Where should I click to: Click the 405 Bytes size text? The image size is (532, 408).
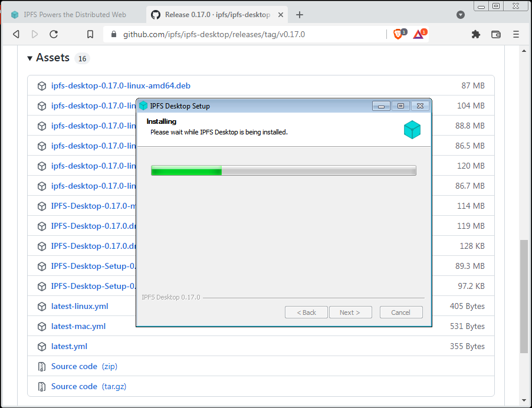click(x=467, y=306)
